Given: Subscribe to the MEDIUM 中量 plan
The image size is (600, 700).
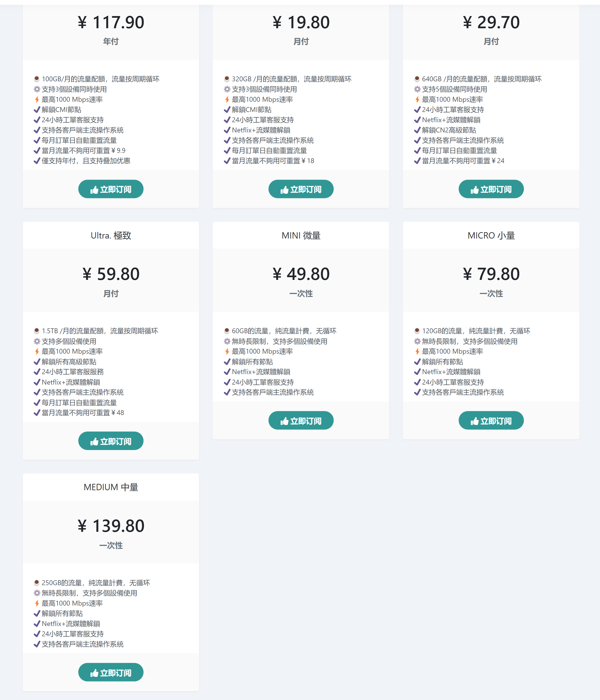Looking at the screenshot, I should coord(111,672).
